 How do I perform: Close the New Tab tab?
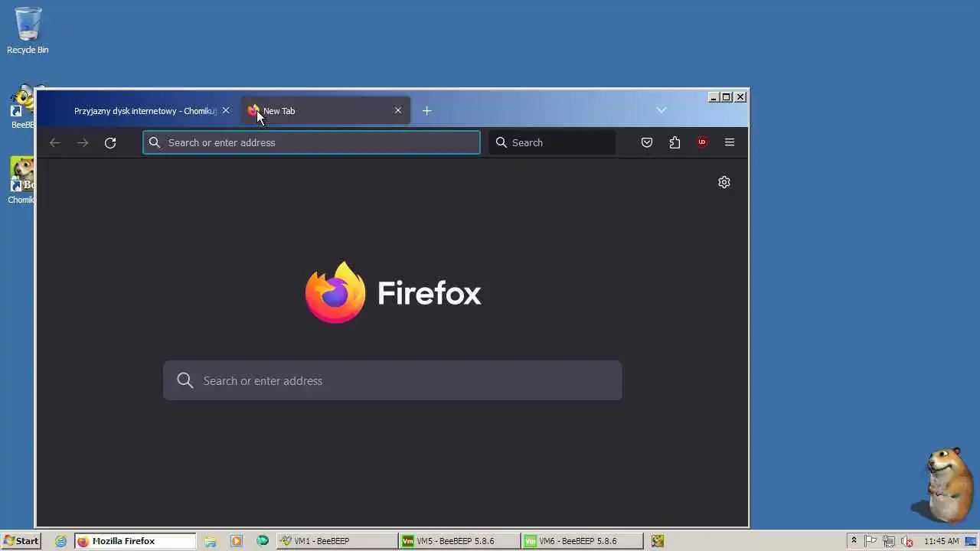(x=398, y=111)
